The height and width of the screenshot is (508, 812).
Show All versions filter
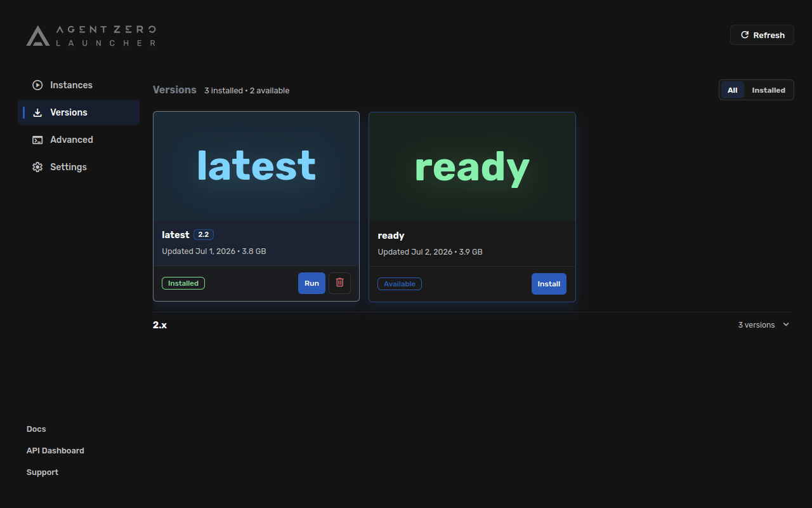(x=732, y=90)
